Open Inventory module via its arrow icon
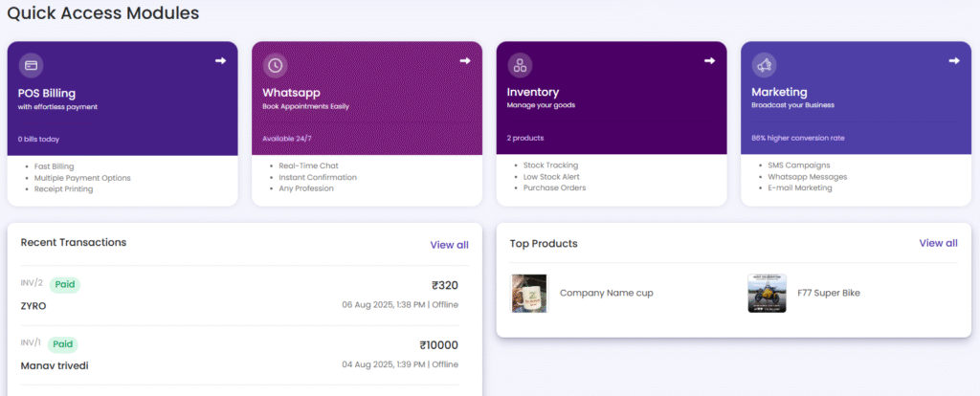Image resolution: width=980 pixels, height=396 pixels. (709, 60)
